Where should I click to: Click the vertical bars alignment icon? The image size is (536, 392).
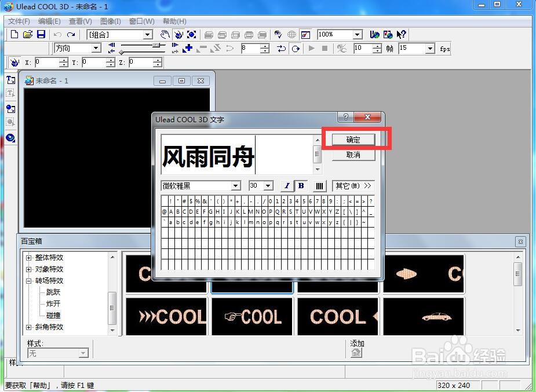(319, 186)
